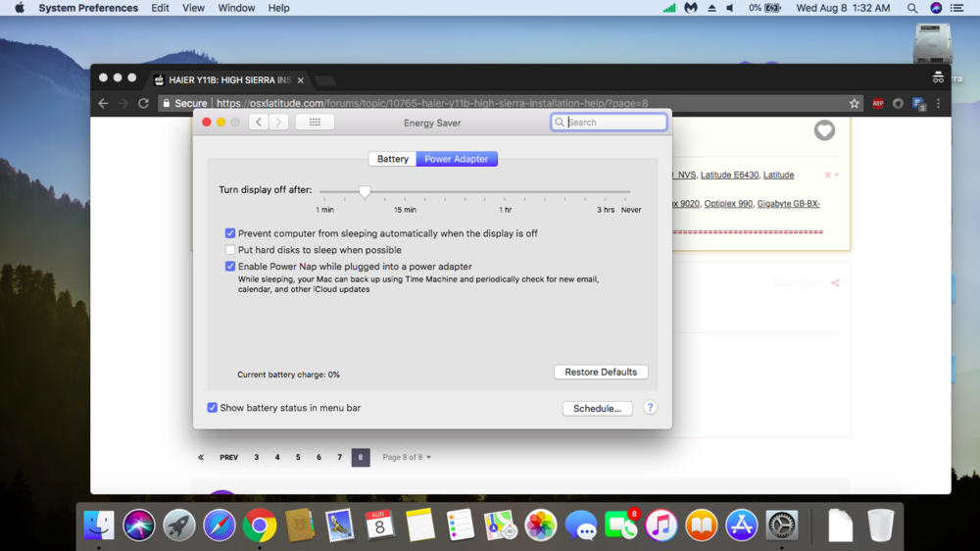980x551 pixels.
Task: Open the Schedule... settings
Action: click(x=597, y=408)
